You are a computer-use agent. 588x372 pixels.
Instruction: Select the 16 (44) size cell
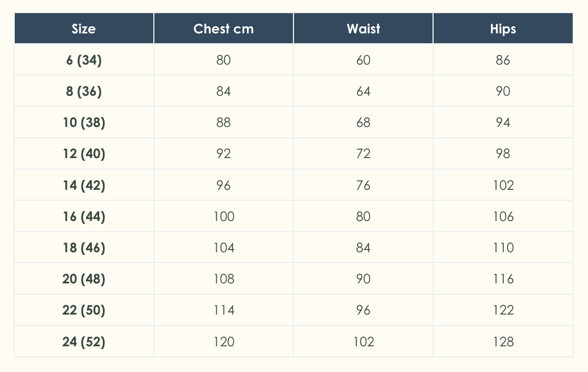tap(84, 217)
